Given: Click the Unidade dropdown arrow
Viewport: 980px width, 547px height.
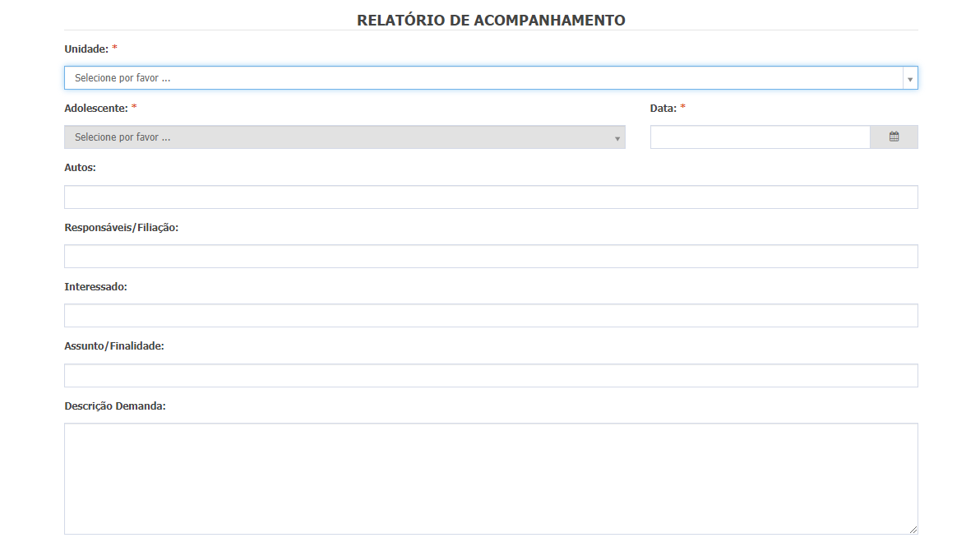Looking at the screenshot, I should [909, 79].
